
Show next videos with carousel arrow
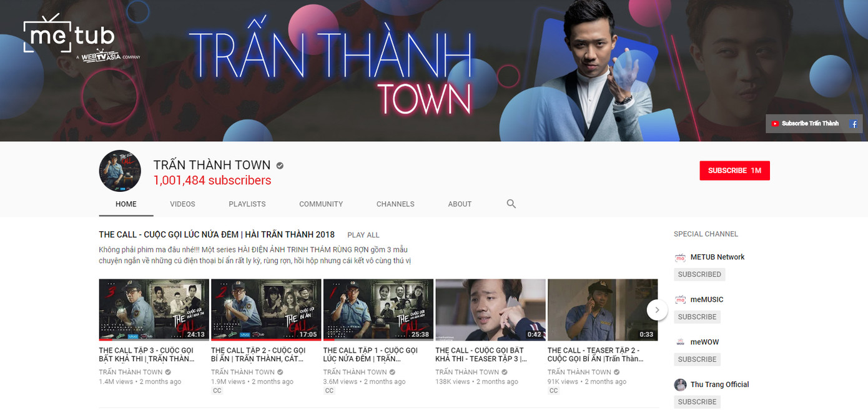click(x=657, y=309)
